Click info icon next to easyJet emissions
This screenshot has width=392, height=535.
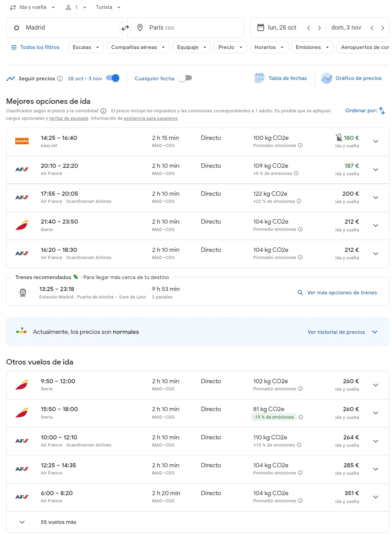(x=300, y=145)
